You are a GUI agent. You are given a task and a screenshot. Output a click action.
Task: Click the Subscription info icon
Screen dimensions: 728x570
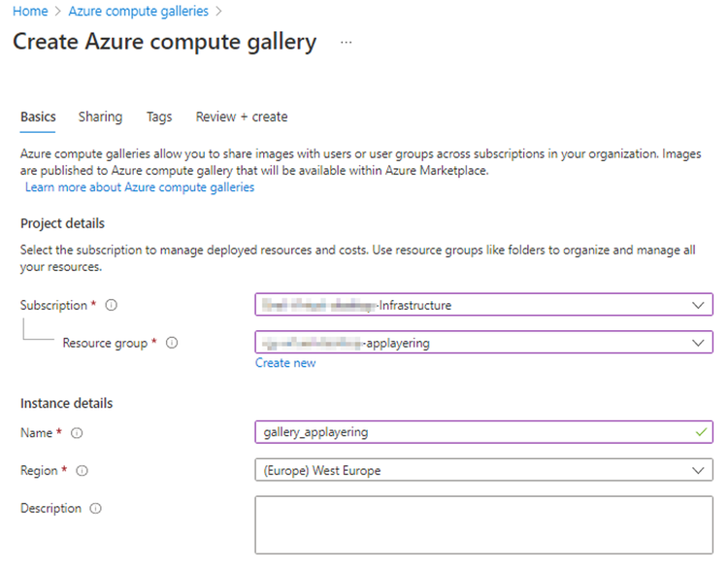[x=111, y=305]
